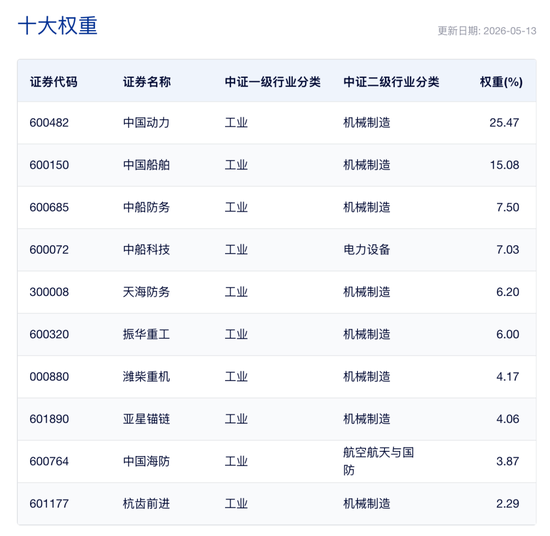The width and height of the screenshot is (550, 536).
Task: Click the weight value 2.29
Action: coord(508,504)
